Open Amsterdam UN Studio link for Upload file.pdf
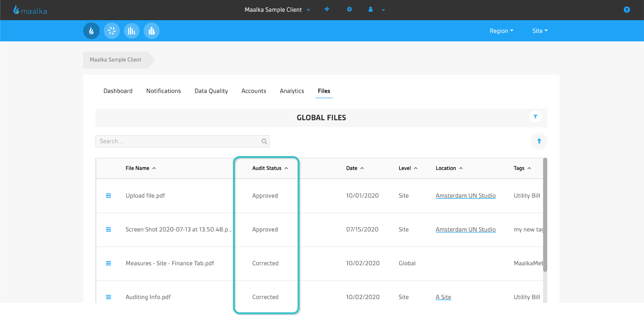Screen dimensions: 644x317 465,196
